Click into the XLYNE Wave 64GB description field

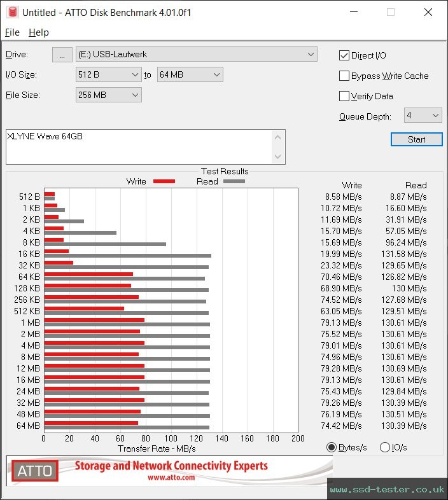139,147
